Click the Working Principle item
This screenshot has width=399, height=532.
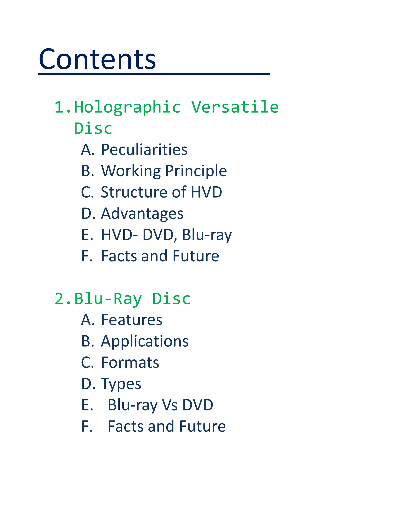tap(164, 171)
